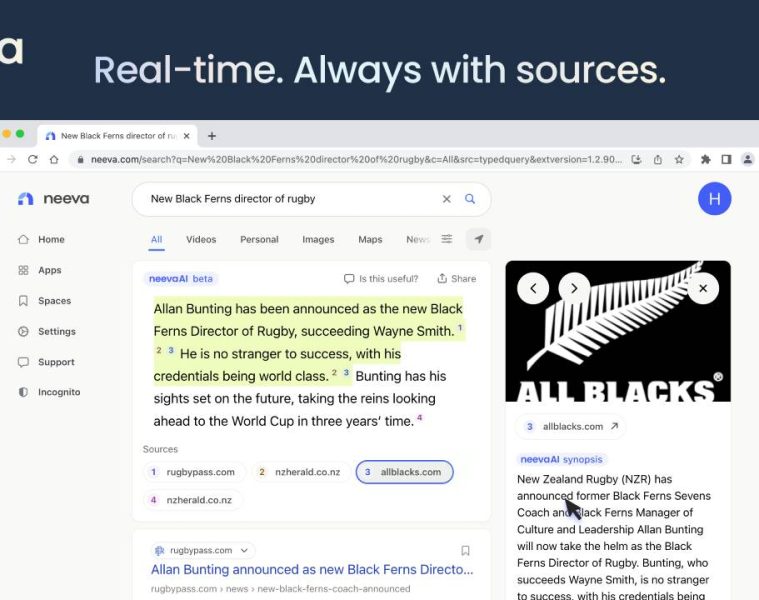The height and width of the screenshot is (600, 759).
Task: Click the browser share icon
Action: pos(658,159)
